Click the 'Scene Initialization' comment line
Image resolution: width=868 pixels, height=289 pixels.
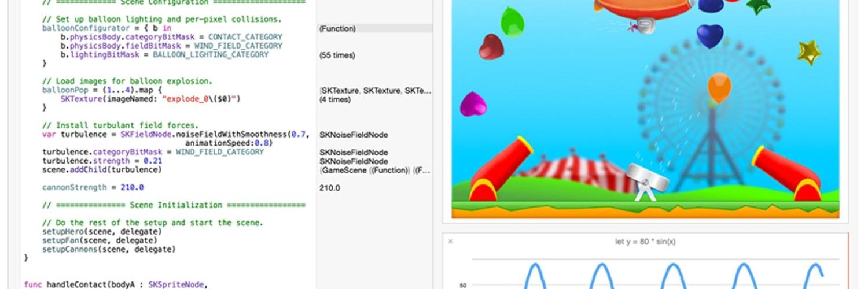point(174,205)
